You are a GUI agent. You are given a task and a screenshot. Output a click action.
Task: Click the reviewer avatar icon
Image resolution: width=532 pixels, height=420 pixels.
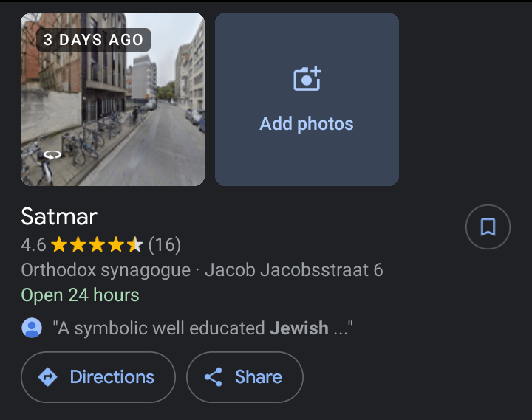pyautogui.click(x=32, y=328)
